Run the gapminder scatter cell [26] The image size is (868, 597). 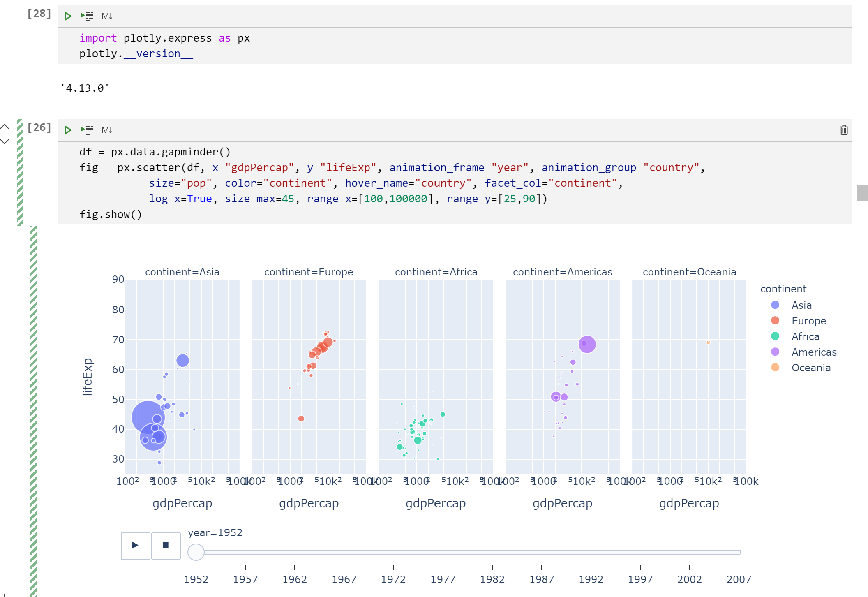point(68,130)
